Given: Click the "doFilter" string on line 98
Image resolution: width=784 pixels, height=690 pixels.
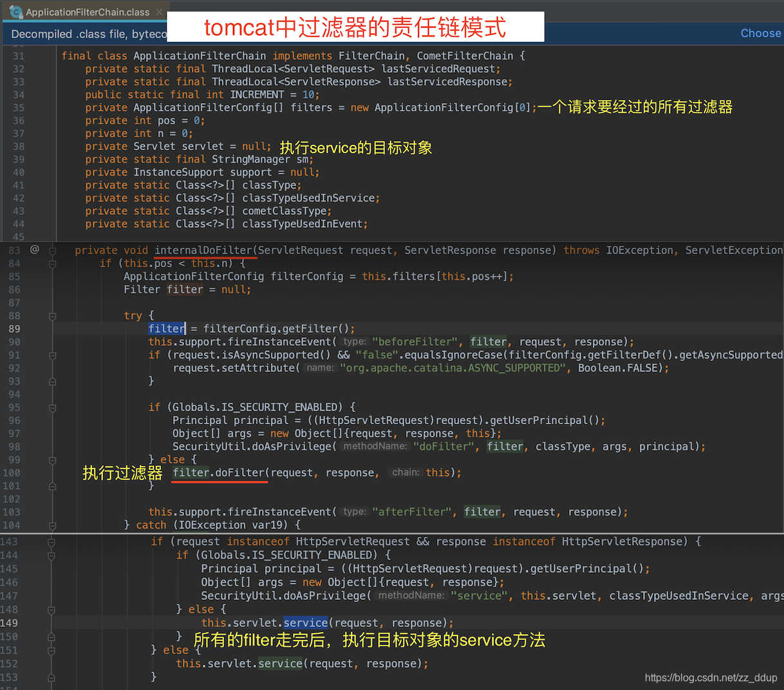Looking at the screenshot, I should (443, 447).
